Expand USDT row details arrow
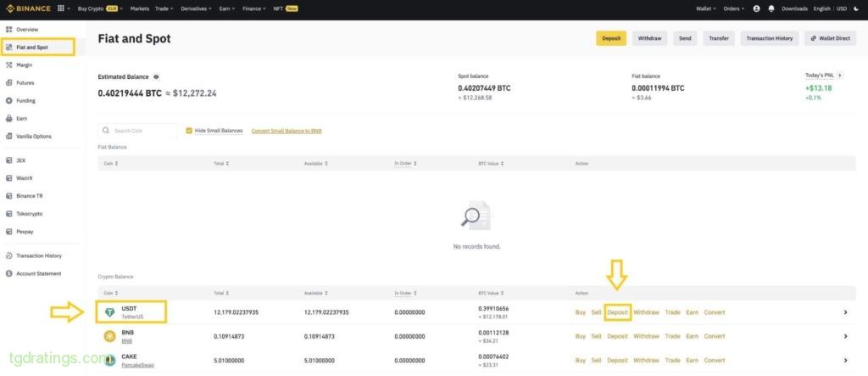868x376 pixels. 845,313
